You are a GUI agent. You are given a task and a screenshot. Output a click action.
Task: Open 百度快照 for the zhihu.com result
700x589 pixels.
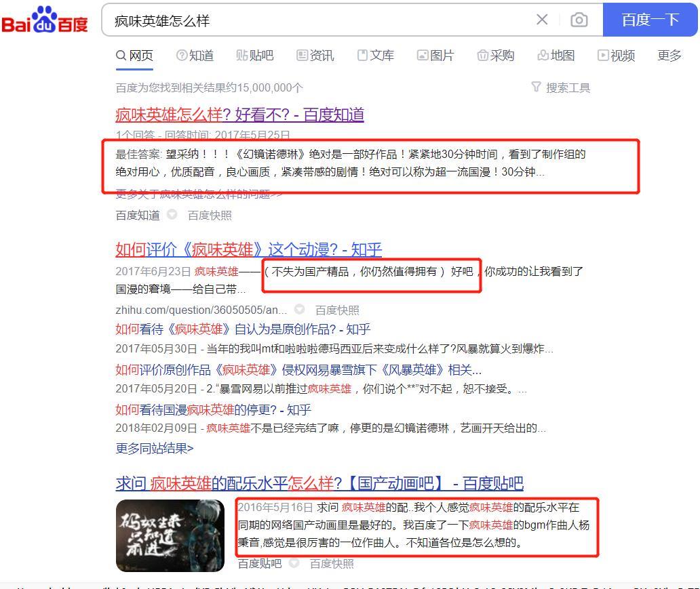point(337,310)
